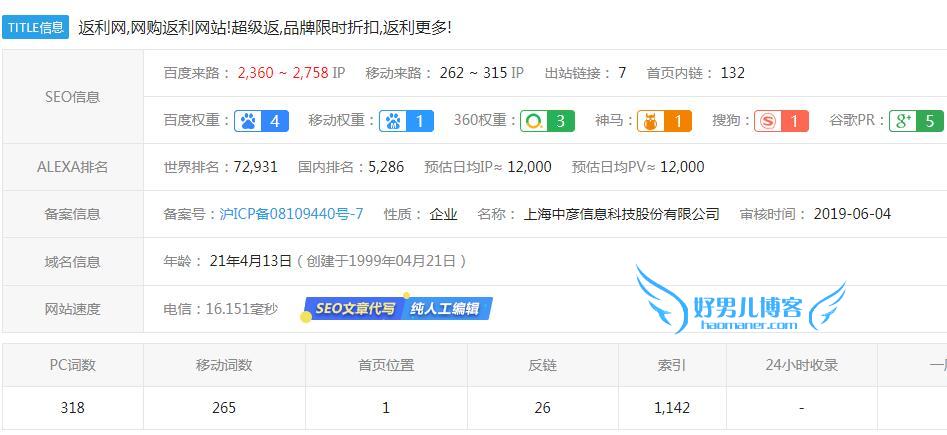947x435 pixels.
Task: Click the Shenma badge showing 1
Action: tap(664, 121)
